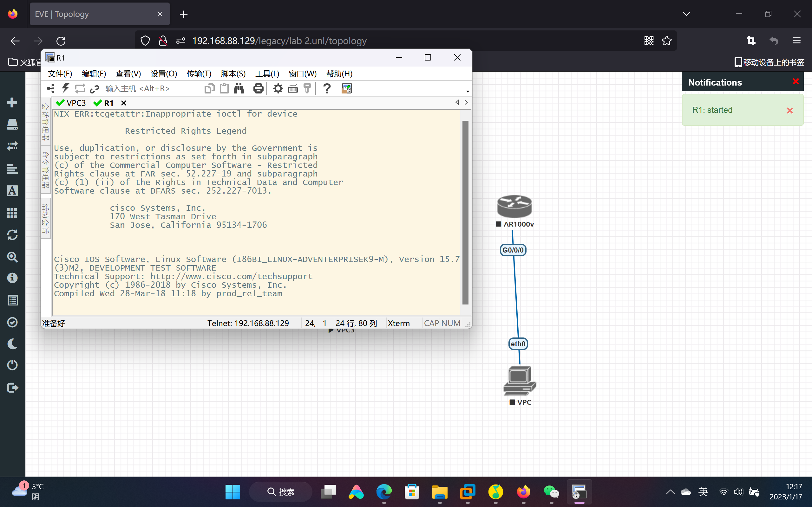812x507 pixels.
Task: Dismiss the R1: started notification
Action: [x=789, y=110]
